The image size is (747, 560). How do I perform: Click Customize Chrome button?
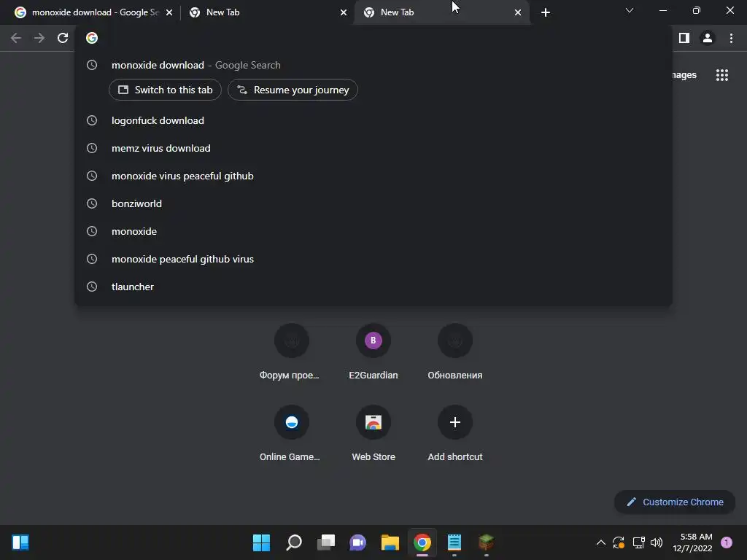point(675,502)
